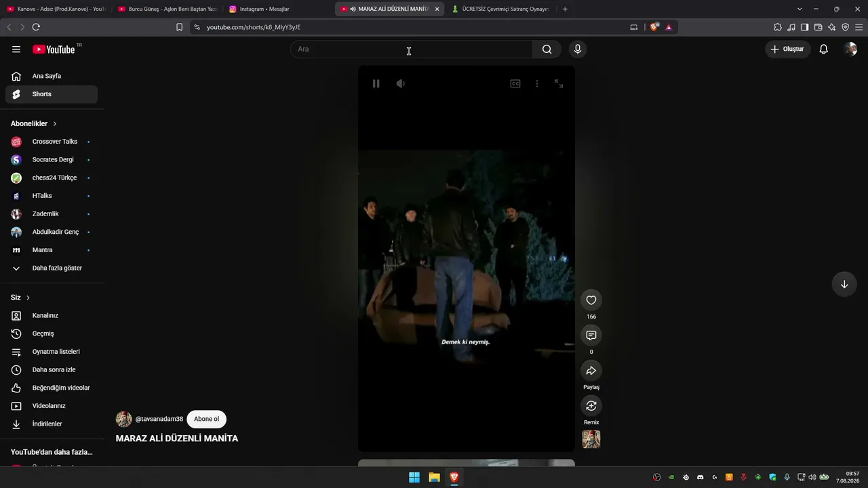This screenshot has width=868, height=488.
Task: Open the @tavsanadam38 channel link
Action: 159,419
